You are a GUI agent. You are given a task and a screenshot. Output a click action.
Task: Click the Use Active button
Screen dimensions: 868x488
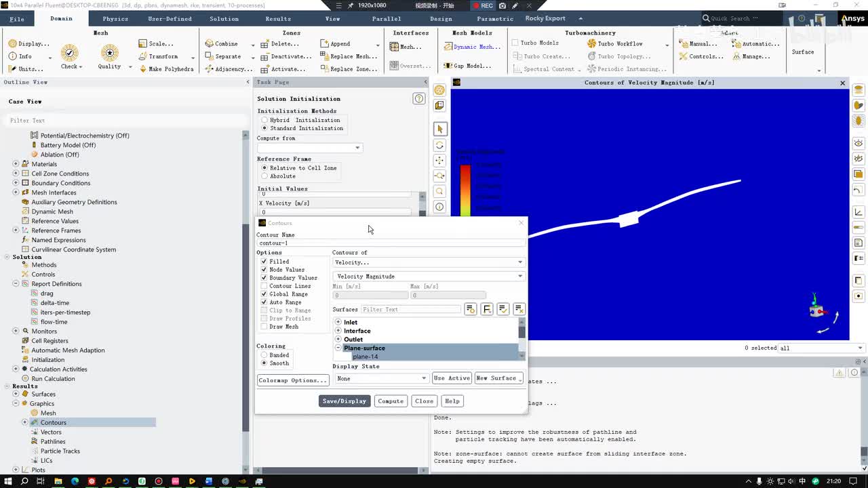click(452, 378)
